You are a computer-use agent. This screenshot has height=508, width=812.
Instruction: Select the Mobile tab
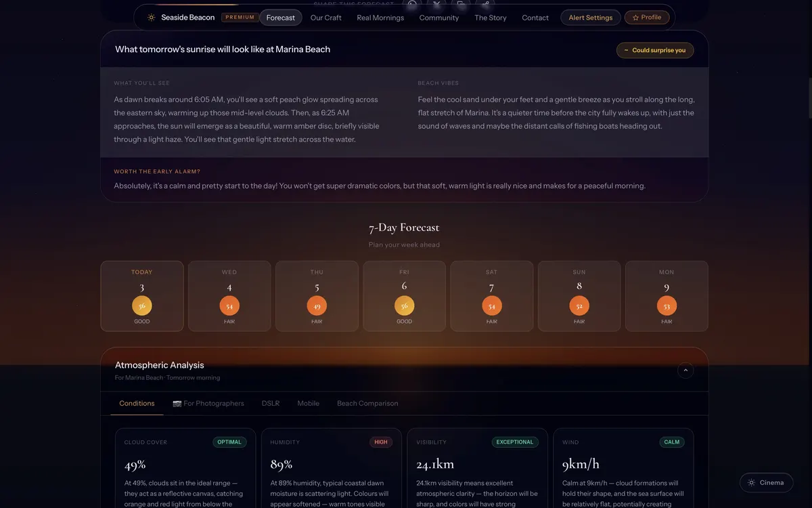click(x=308, y=403)
